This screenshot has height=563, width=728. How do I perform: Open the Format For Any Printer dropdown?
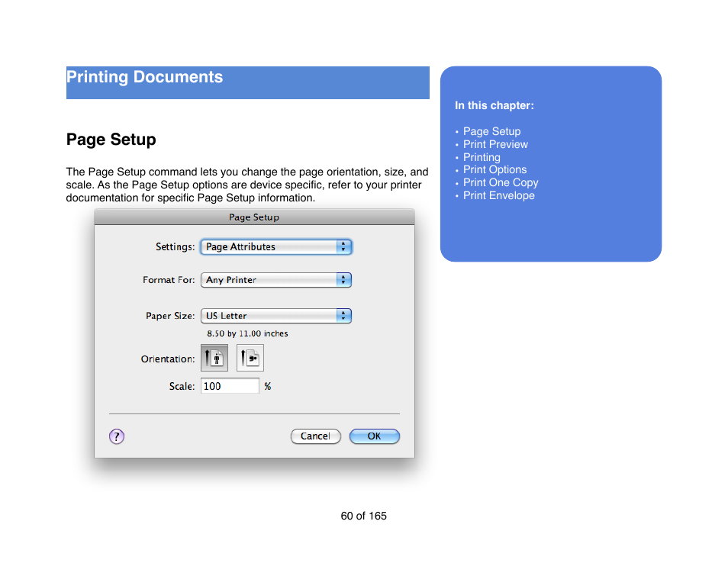[x=276, y=280]
